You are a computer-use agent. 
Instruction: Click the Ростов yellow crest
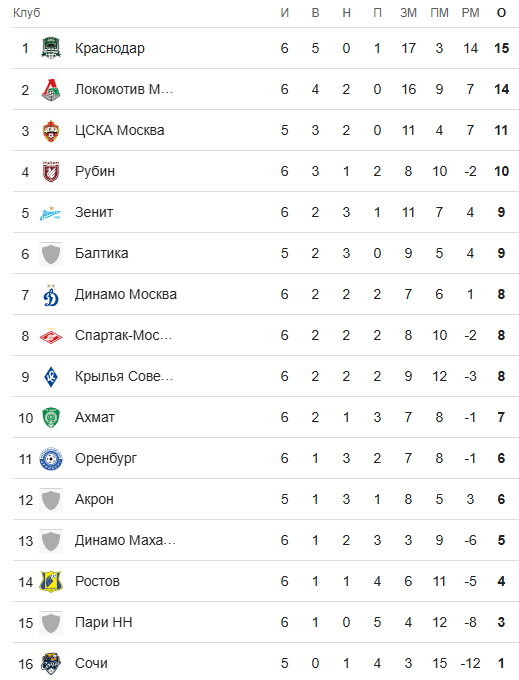point(51,582)
